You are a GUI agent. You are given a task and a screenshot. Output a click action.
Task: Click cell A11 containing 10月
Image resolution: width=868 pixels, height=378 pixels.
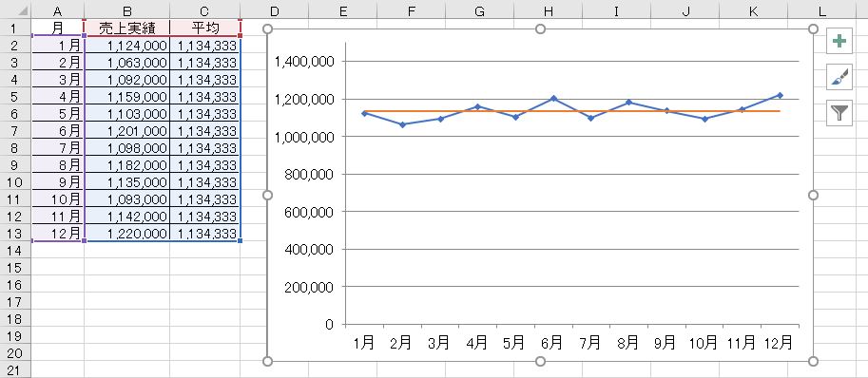point(58,199)
